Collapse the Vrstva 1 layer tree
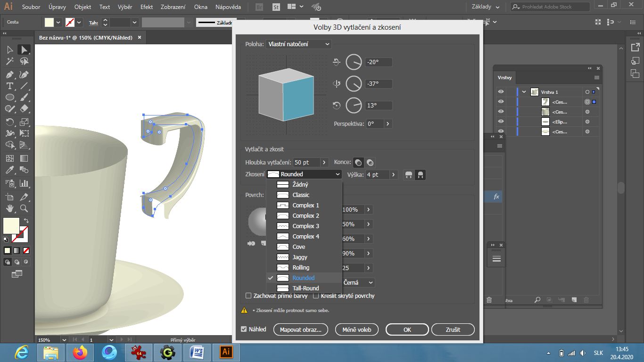The width and height of the screenshot is (644, 362). (524, 92)
